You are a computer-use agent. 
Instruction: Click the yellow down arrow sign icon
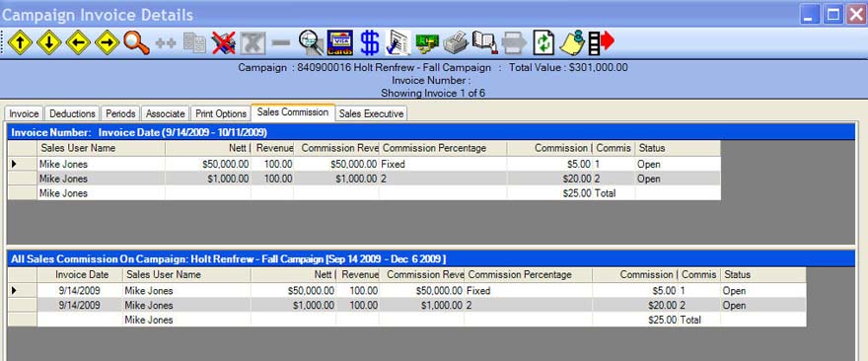(48, 42)
